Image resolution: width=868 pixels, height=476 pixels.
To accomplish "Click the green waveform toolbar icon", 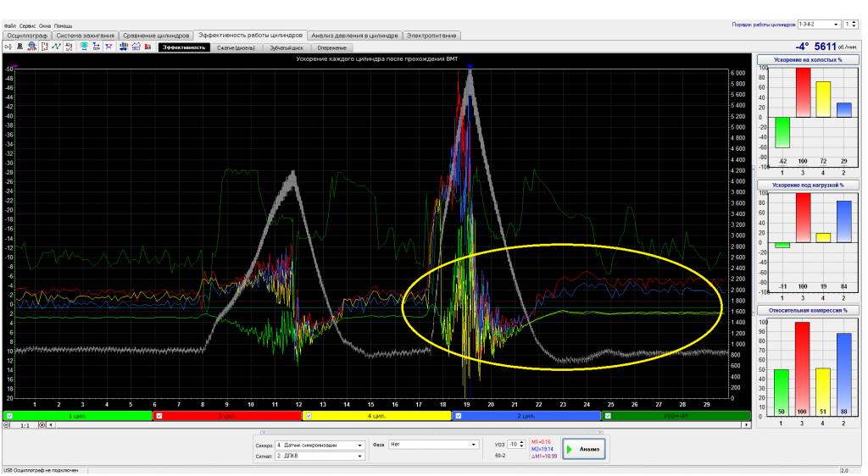I will point(57,47).
